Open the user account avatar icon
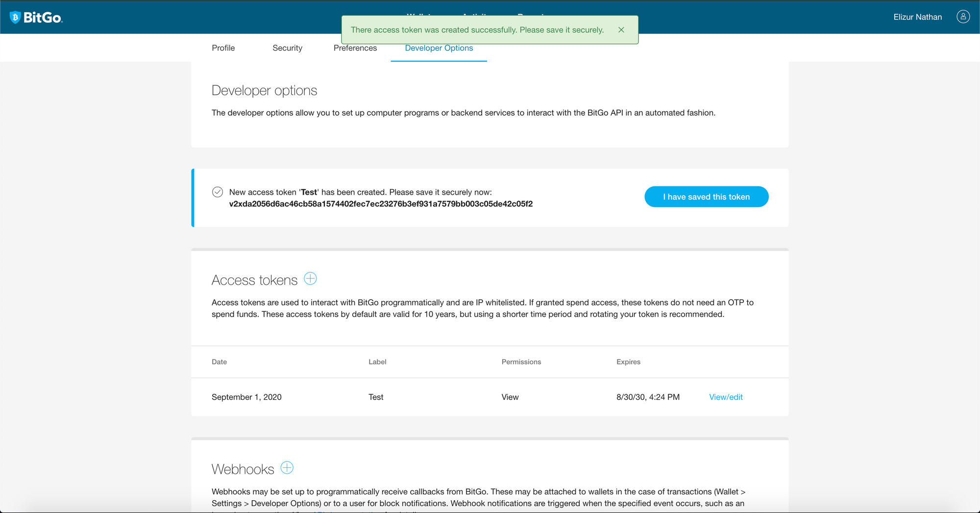The height and width of the screenshot is (513, 980). 963,17
